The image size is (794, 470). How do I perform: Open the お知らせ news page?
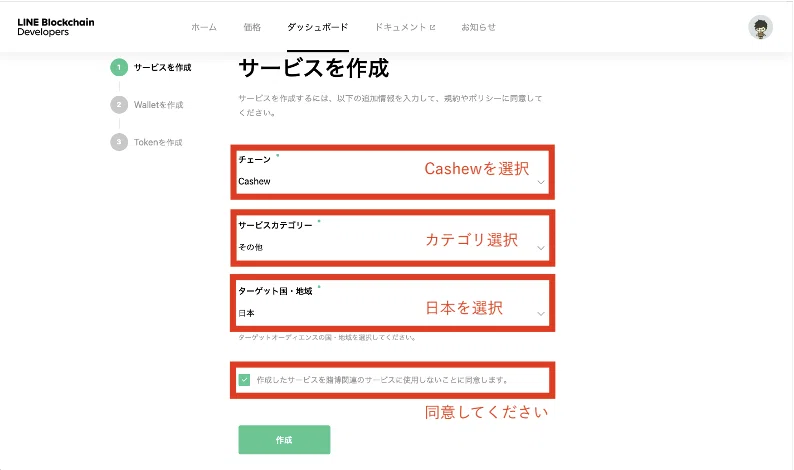coord(478,27)
